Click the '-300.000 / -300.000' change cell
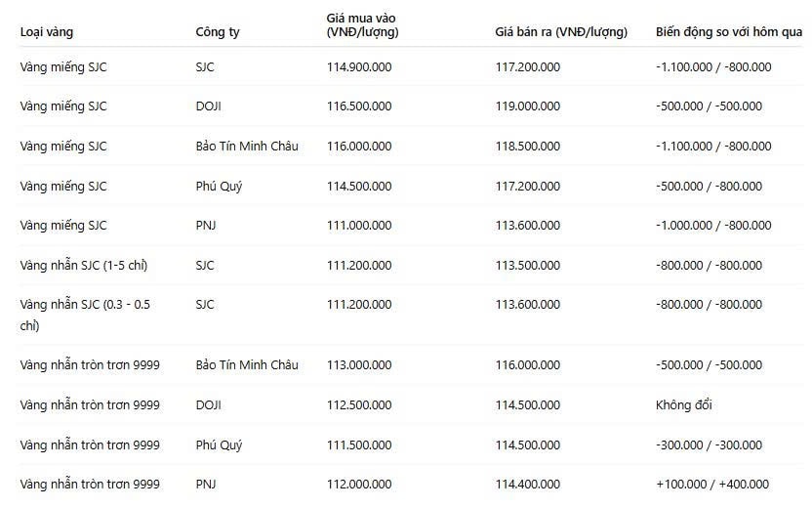 click(x=709, y=444)
